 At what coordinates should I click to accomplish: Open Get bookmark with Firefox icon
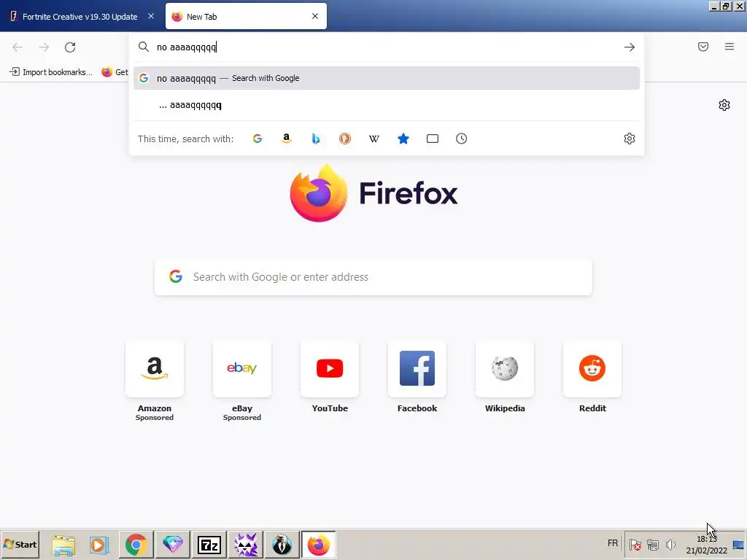click(x=115, y=72)
